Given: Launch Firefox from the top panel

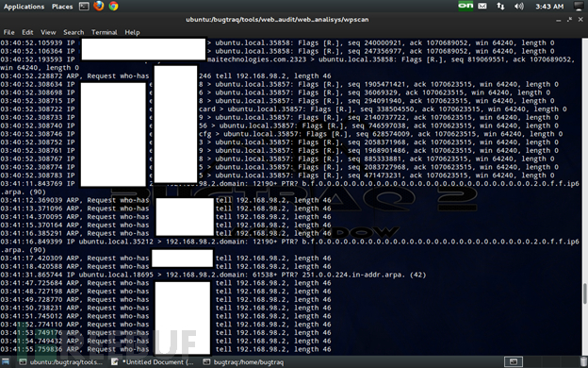Looking at the screenshot, I should (x=99, y=6).
